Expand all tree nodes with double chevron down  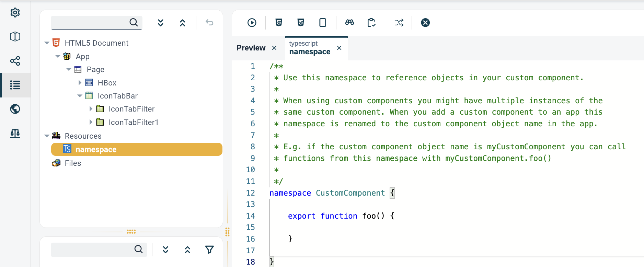tap(160, 23)
